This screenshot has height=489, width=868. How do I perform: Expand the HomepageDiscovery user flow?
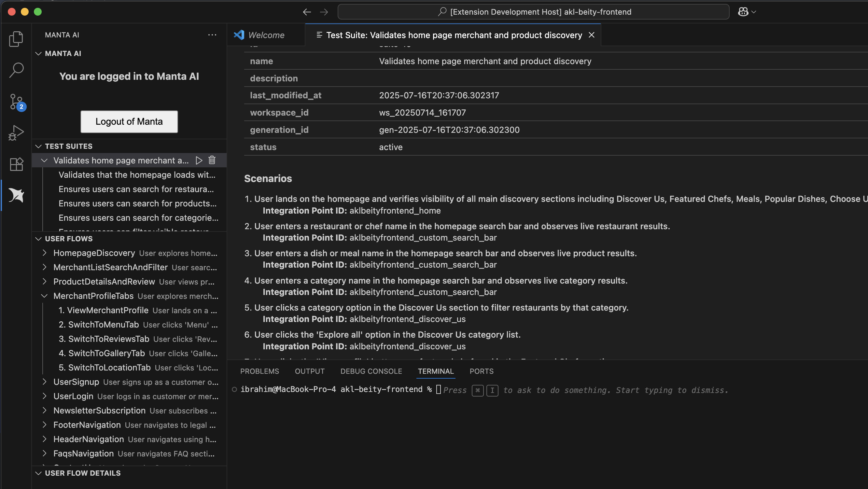[45, 253]
